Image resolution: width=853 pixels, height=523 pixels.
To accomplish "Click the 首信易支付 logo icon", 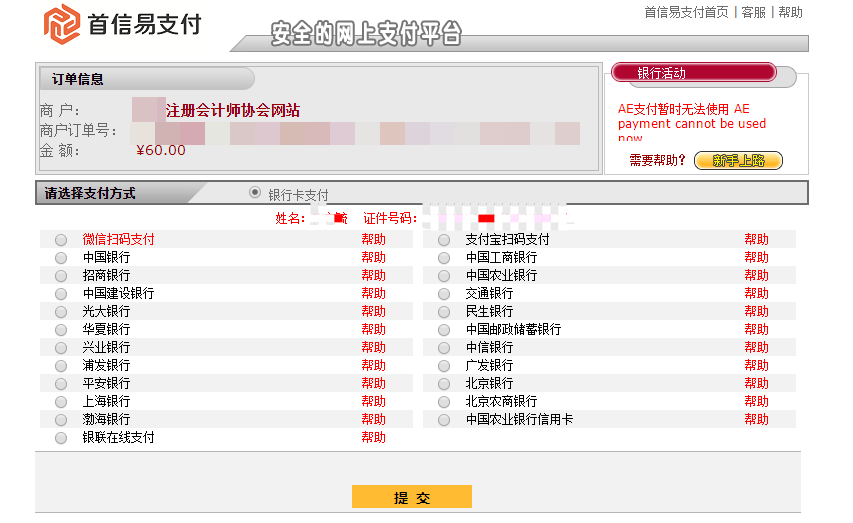I will 61,24.
